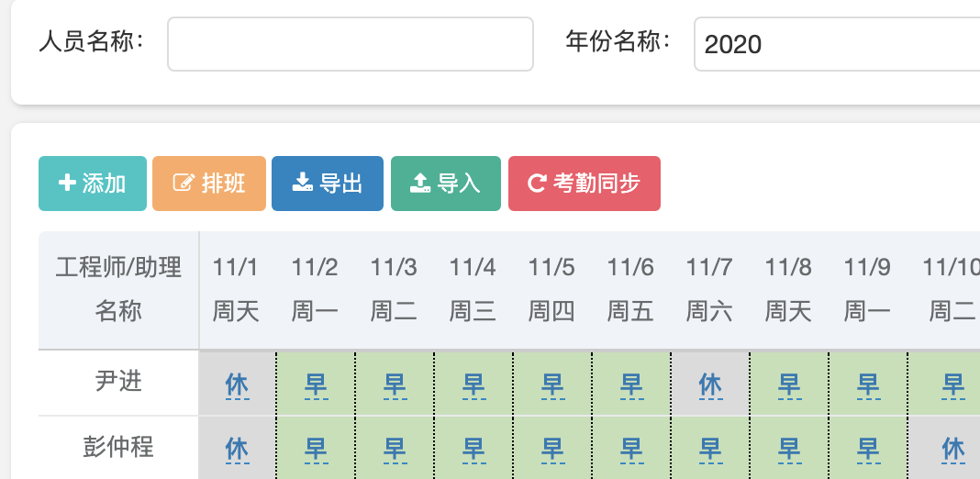The width and height of the screenshot is (980, 479).
Task: Click 彭仲程's 休 shift on 11/1
Action: 237,449
